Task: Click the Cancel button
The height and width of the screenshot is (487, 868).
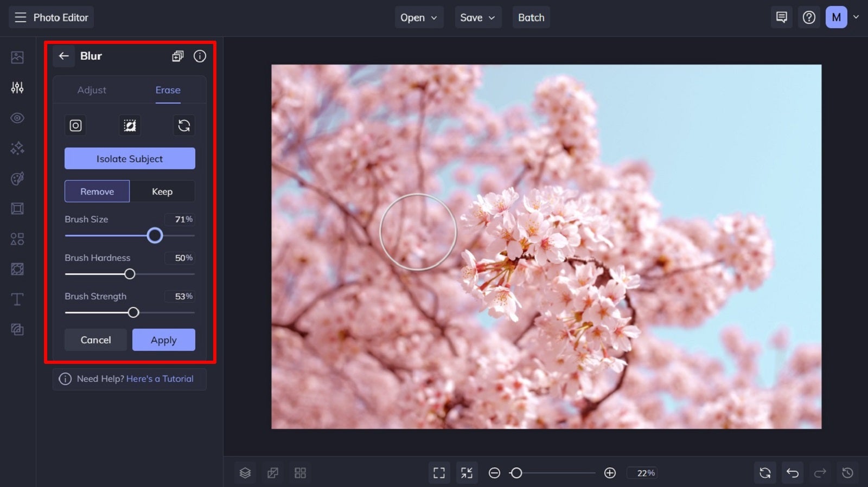Action: [95, 340]
